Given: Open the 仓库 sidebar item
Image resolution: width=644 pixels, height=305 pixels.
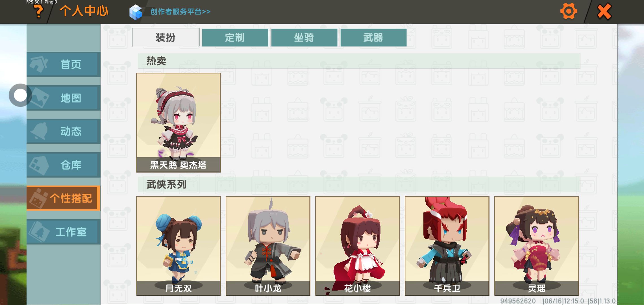Looking at the screenshot, I should 64,165.
